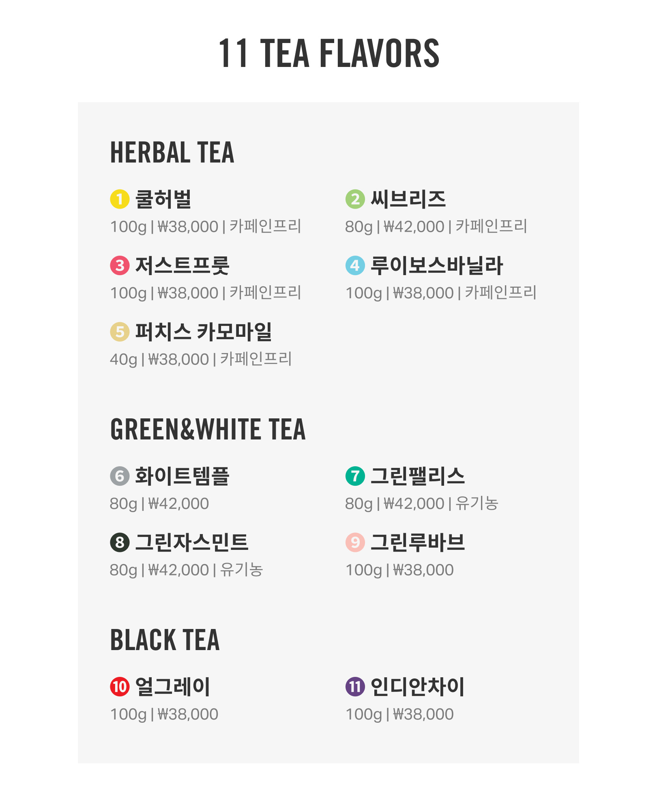Click the dark number 8 circle badge

click(x=120, y=543)
